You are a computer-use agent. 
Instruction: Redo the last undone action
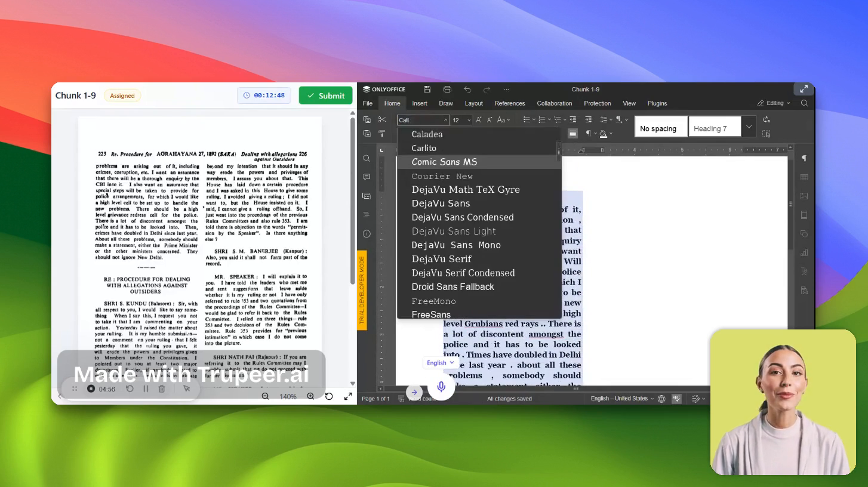click(x=487, y=90)
